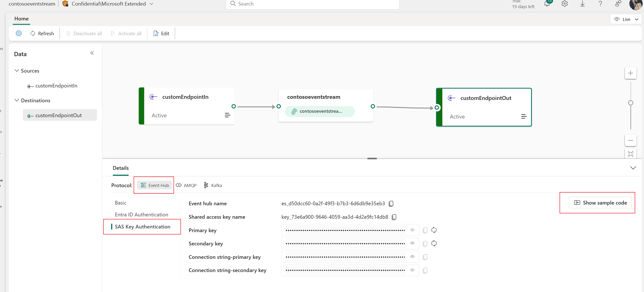644x292 pixels.
Task: Click the Refresh button
Action: pyautogui.click(x=42, y=33)
